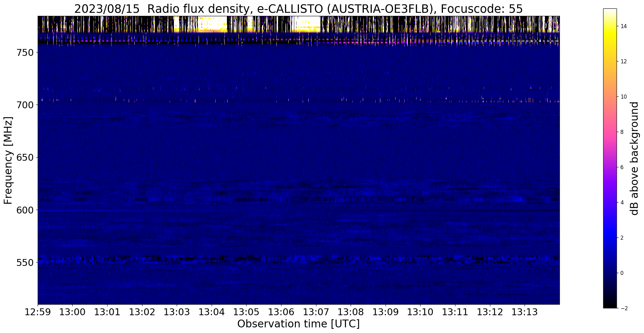644x333 pixels.
Task: Click the colorbar tick value 10
Action: [624, 97]
